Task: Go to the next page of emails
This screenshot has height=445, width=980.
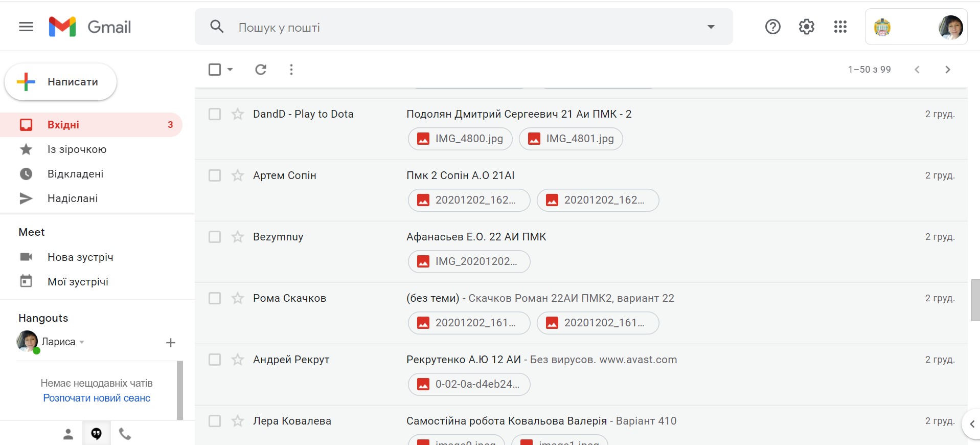Action: [x=947, y=70]
